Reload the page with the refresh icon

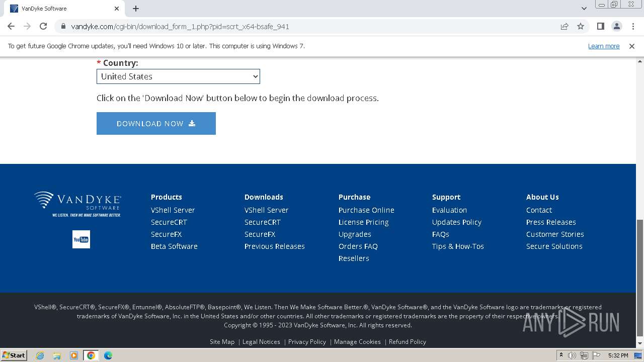click(x=43, y=26)
